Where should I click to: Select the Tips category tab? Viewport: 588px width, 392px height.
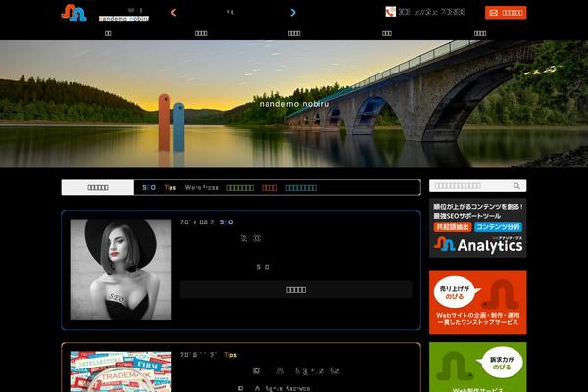(x=171, y=187)
